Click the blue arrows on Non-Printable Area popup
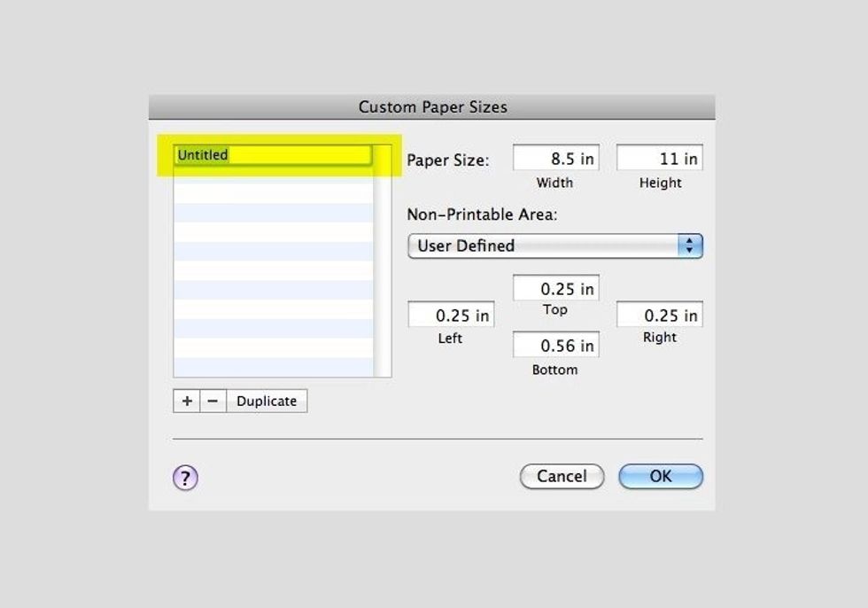Viewport: 868px width, 608px height. coord(690,246)
